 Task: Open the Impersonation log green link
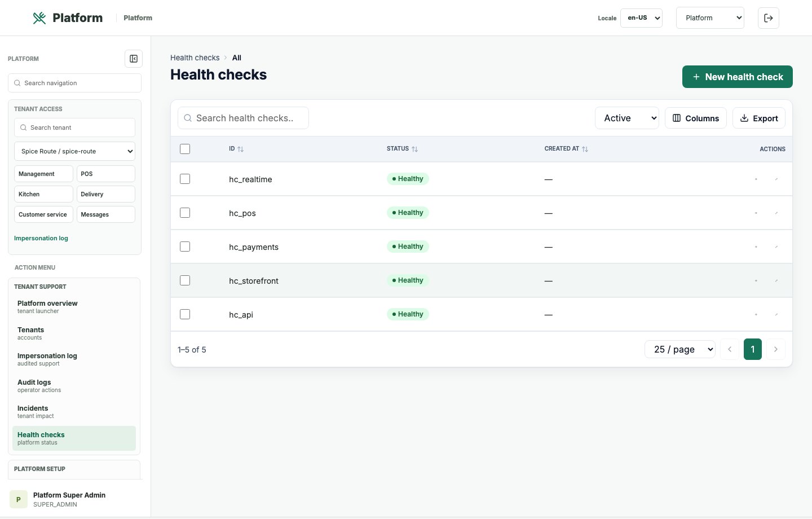tap(41, 238)
